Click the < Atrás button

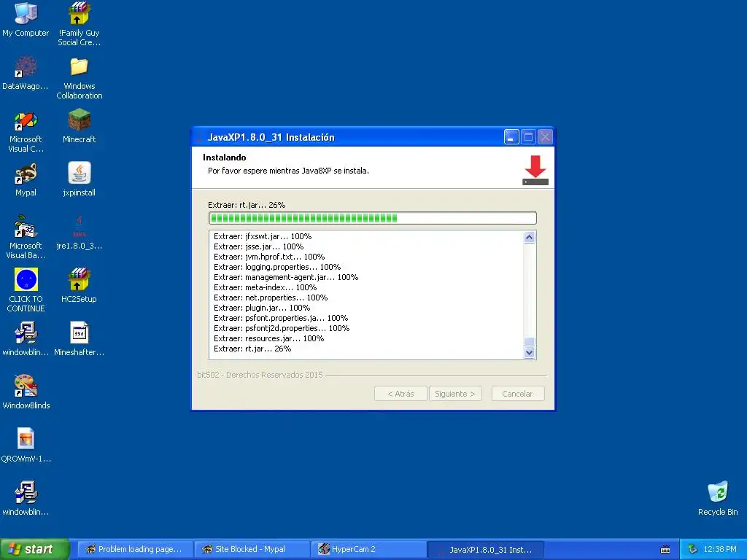[400, 394]
